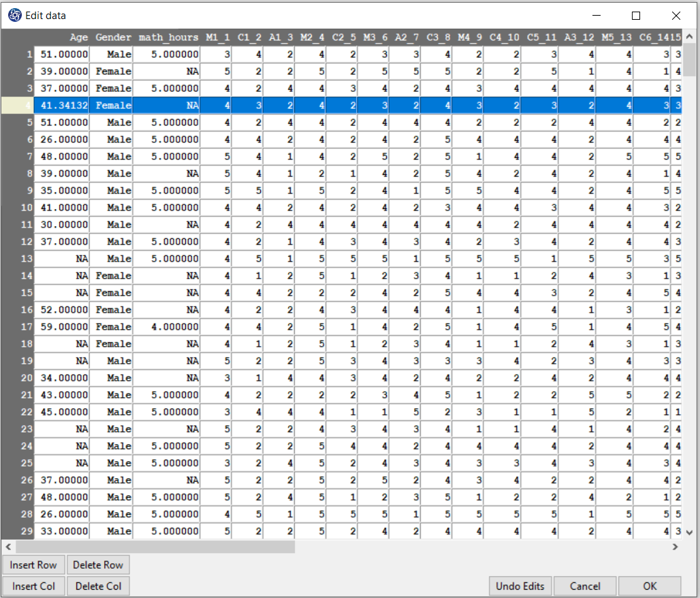This screenshot has height=598, width=700.
Task: Click the horizontal scrollbar thumb
Action: 155,547
